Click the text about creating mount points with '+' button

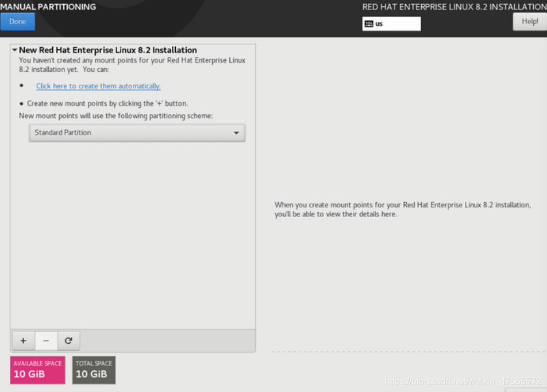pyautogui.click(x=107, y=103)
